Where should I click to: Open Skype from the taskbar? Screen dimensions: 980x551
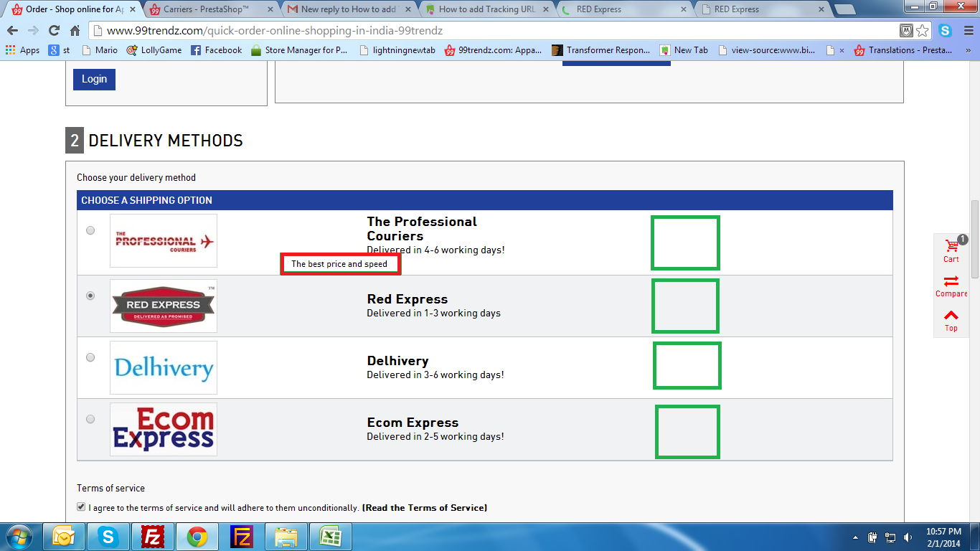pos(109,537)
